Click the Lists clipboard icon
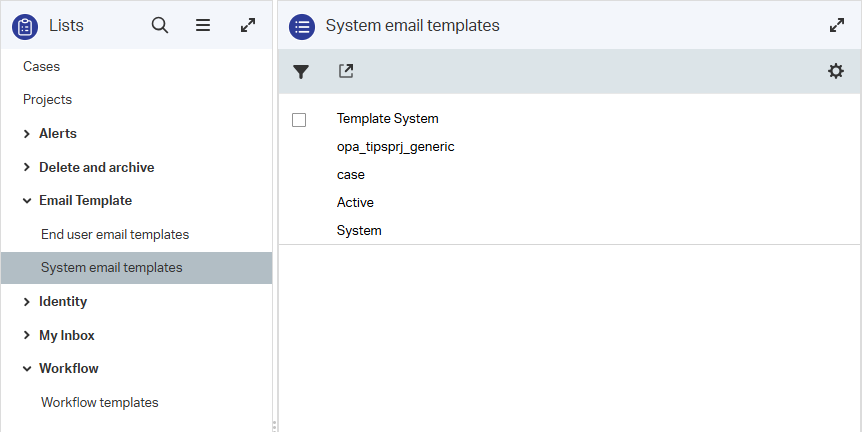Viewport: 862px width, 432px height. [x=25, y=26]
